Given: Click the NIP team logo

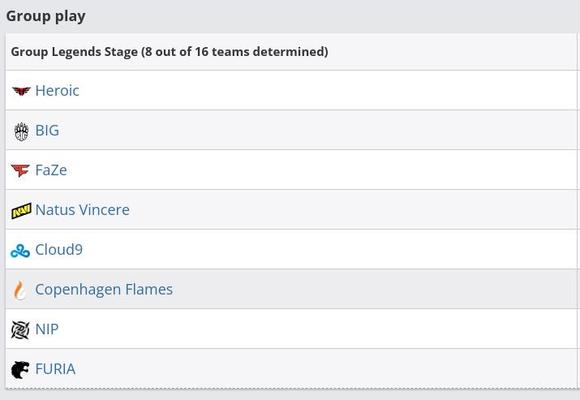Looking at the screenshot, I should click(20, 330).
